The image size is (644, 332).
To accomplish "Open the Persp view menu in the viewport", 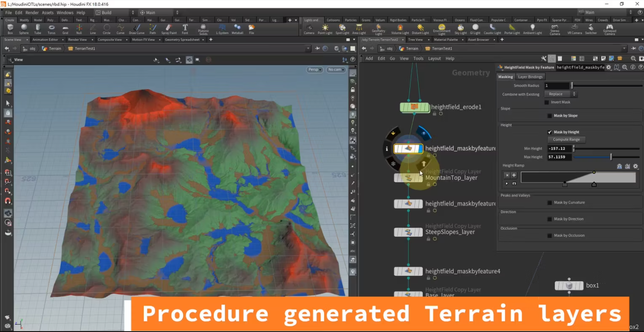I will point(314,69).
